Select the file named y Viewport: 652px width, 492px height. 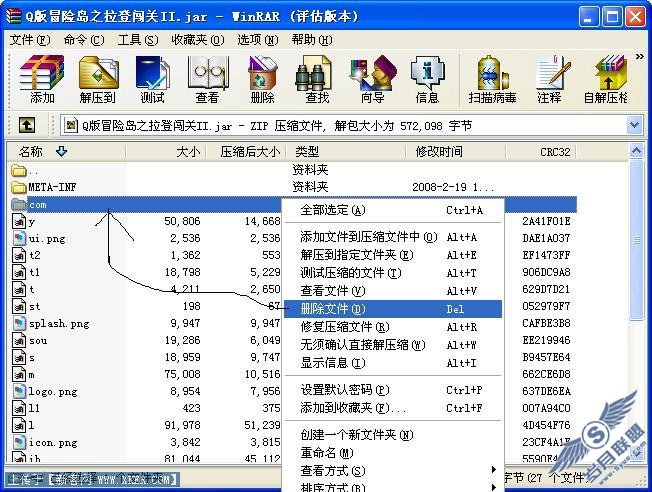(23, 222)
